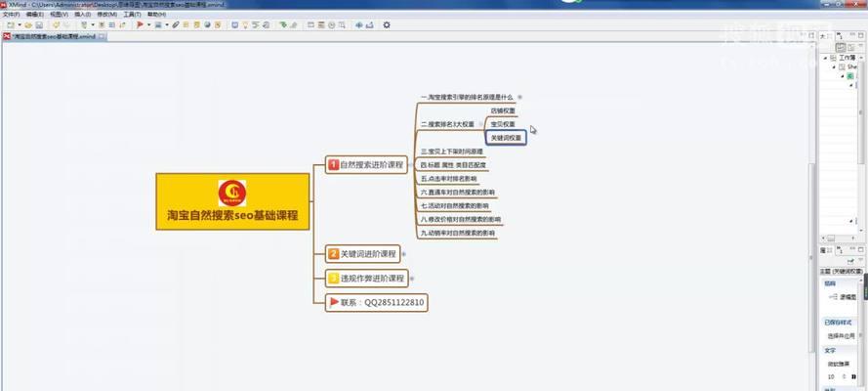The height and width of the screenshot is (391, 868).
Task: Click the priority 2 marker on 关键词进阶课程
Action: [333, 253]
